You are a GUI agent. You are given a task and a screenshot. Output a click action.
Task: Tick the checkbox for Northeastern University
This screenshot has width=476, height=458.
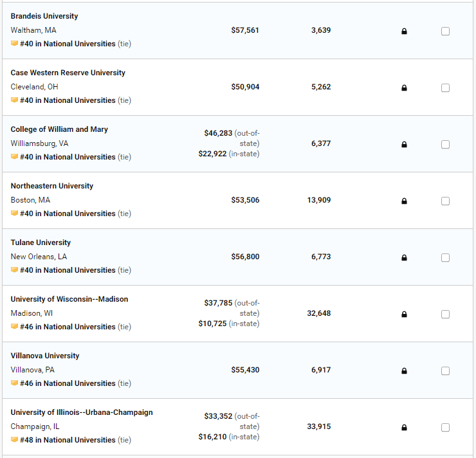(445, 201)
